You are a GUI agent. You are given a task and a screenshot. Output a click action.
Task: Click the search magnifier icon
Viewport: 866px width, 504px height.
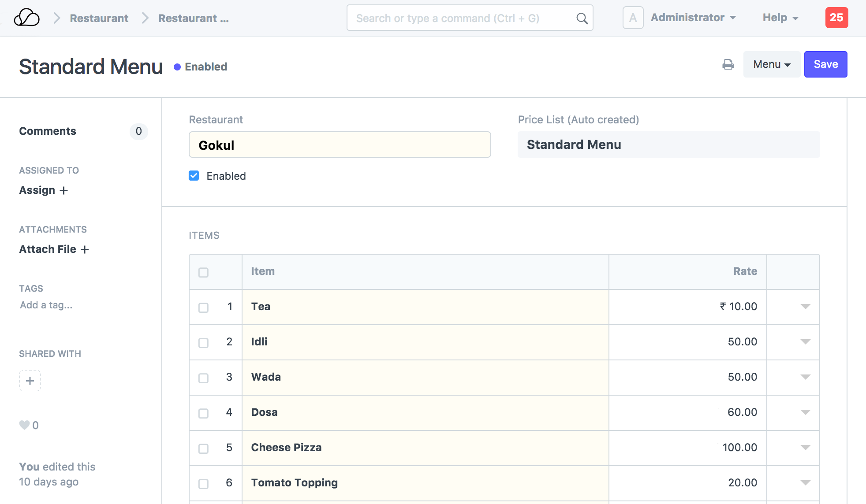click(x=582, y=19)
